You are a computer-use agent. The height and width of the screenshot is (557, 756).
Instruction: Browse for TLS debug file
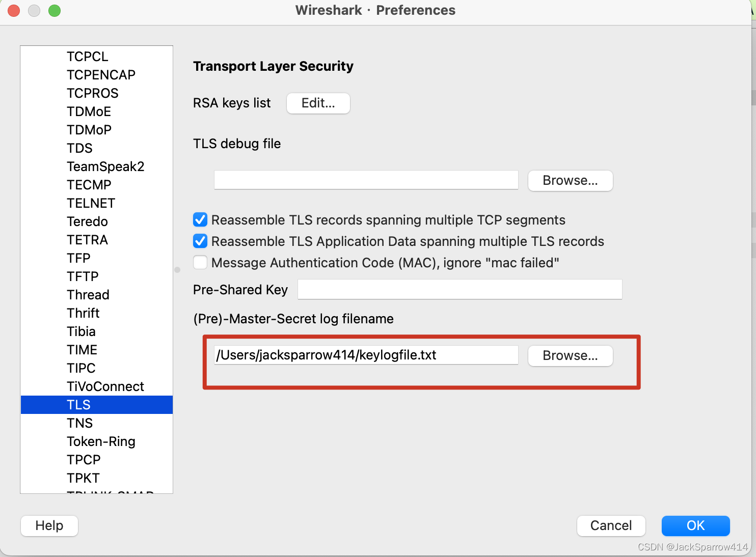(x=570, y=181)
